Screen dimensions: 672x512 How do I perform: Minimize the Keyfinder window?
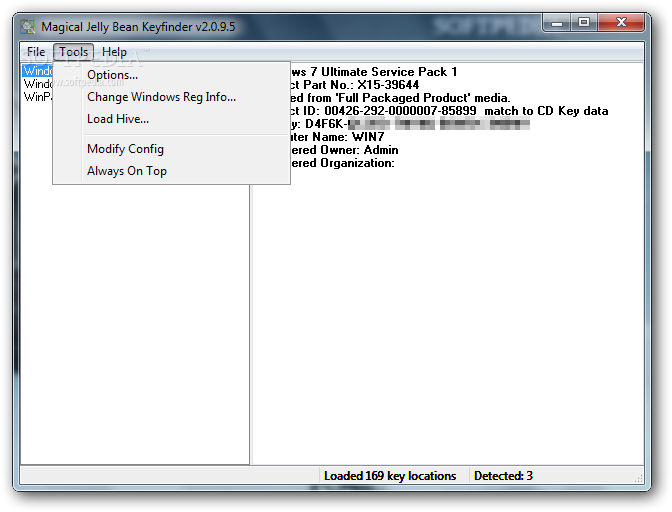pyautogui.click(x=557, y=23)
